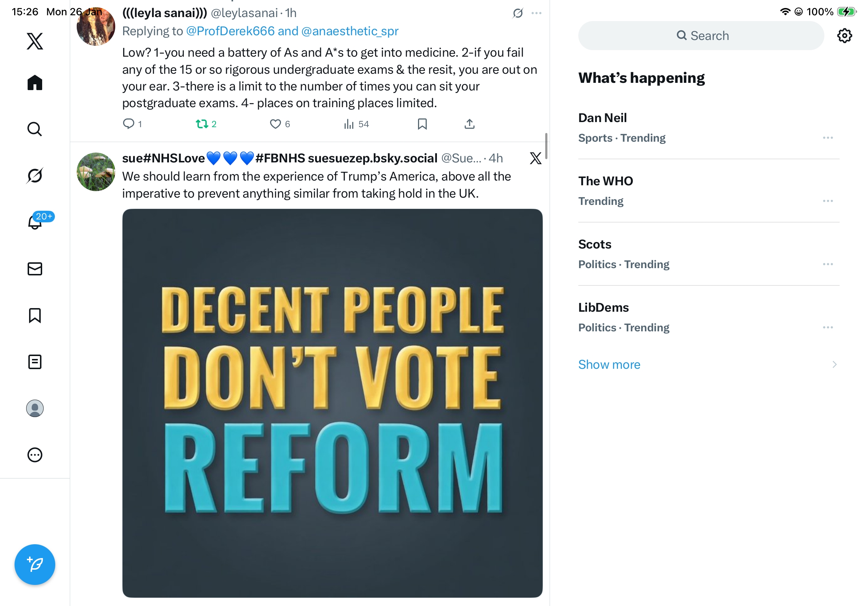Open Home feed from sidebar
Viewport: 868px width, 606px height.
click(35, 82)
